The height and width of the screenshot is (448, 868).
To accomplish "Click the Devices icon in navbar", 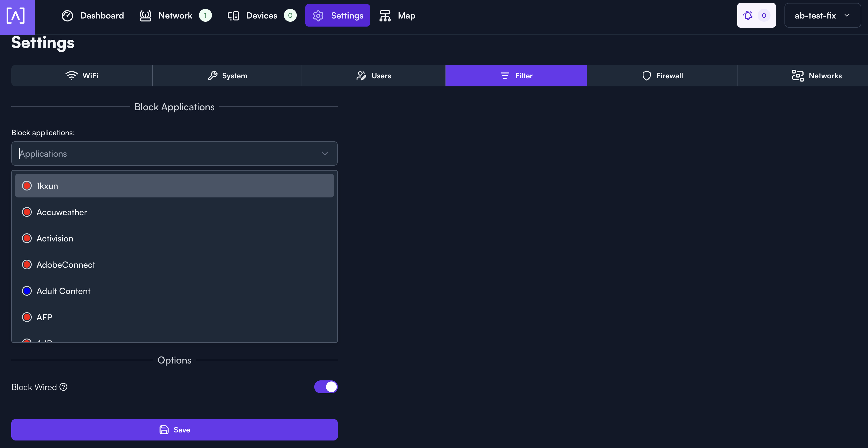I will (x=233, y=16).
